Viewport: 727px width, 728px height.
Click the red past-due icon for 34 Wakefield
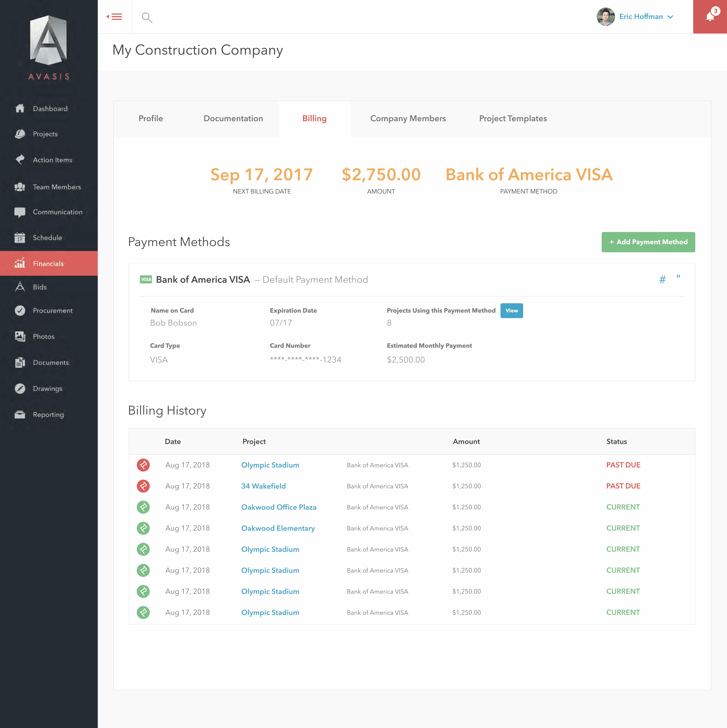pos(143,486)
